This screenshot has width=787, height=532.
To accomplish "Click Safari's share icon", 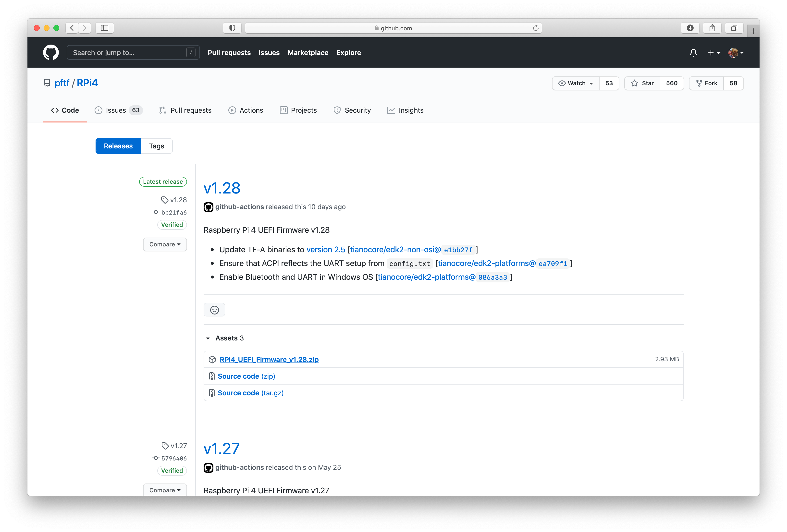I will click(x=712, y=28).
